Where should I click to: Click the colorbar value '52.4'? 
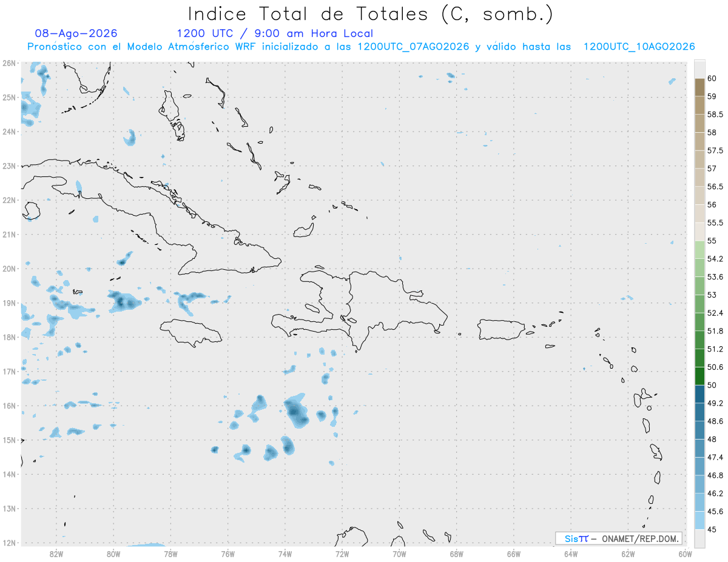[715, 313]
